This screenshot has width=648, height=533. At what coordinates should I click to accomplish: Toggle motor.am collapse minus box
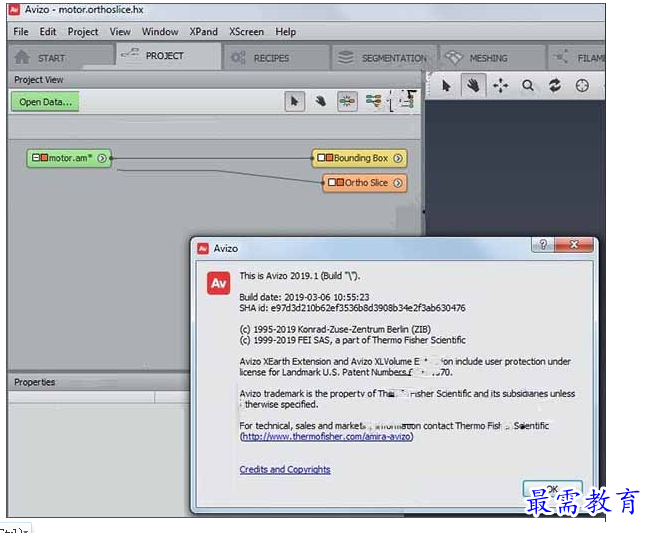(36, 158)
